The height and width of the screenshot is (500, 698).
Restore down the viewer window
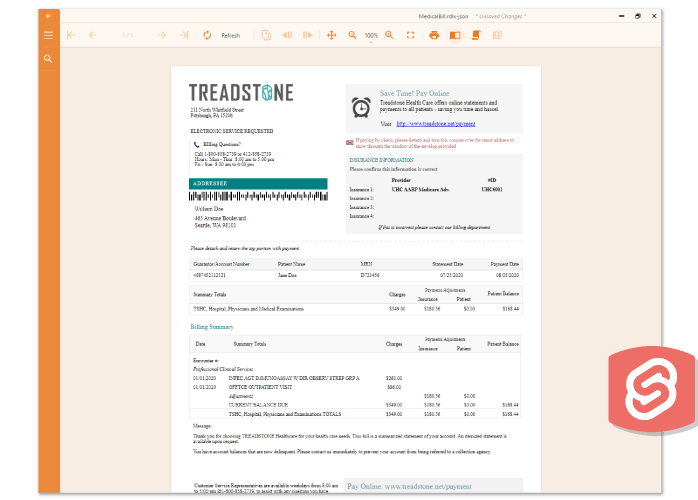(638, 16)
